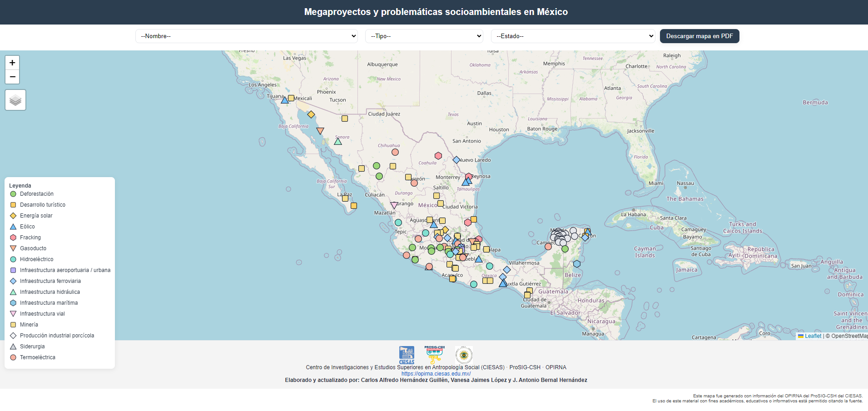This screenshot has height=411, width=868.
Task: Select the pink road triangle marker near Durango
Action: pyautogui.click(x=394, y=205)
